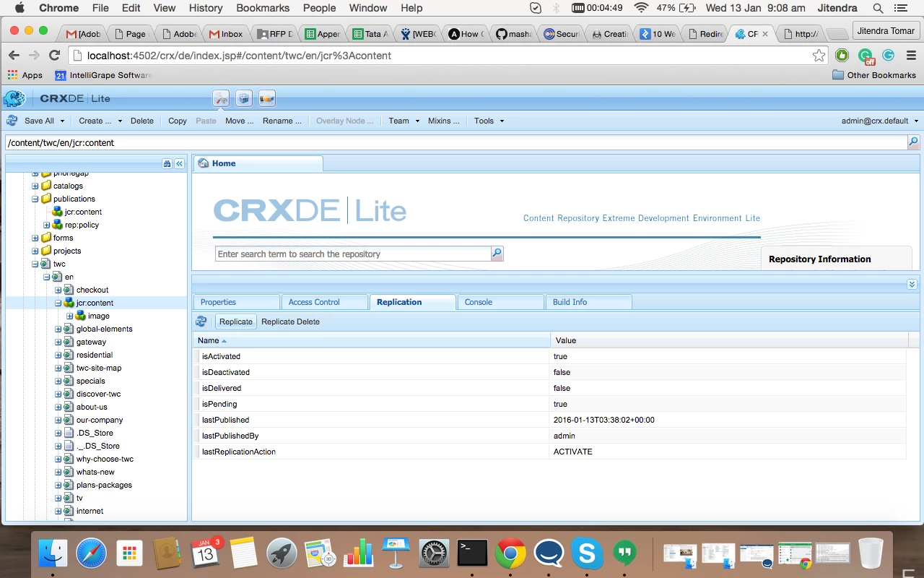The height and width of the screenshot is (578, 924).
Task: Switch to the Console tab
Action: (500, 302)
